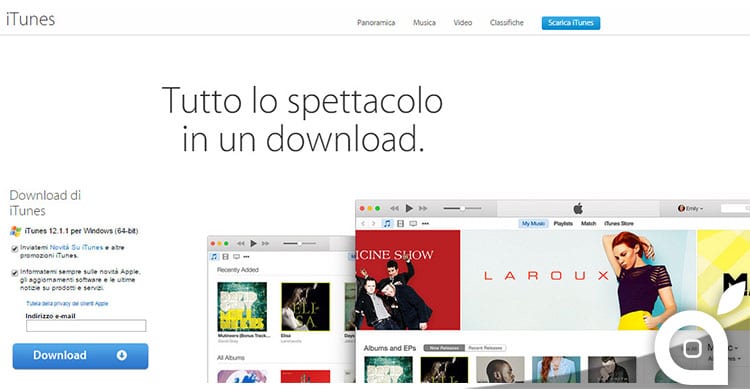The height and width of the screenshot is (389, 750).
Task: Select the movies icon in back iTunes window
Action: (x=225, y=257)
